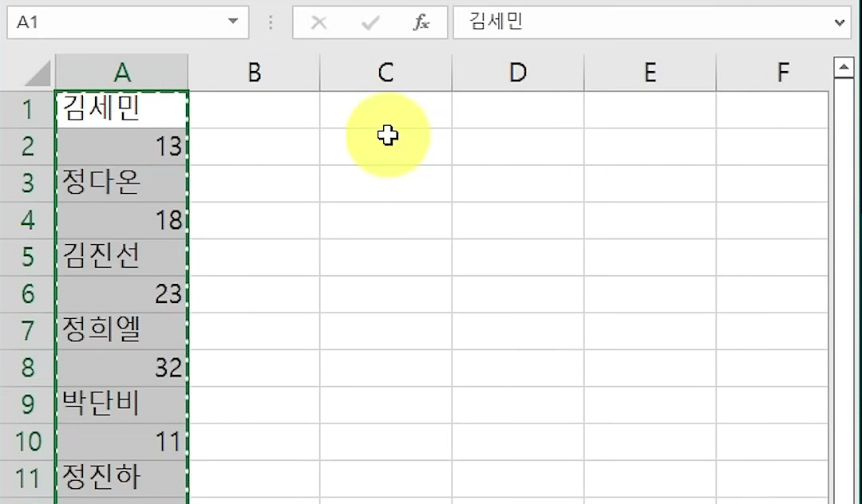Select all cells with corner triangle
The image size is (862, 504).
click(x=38, y=73)
